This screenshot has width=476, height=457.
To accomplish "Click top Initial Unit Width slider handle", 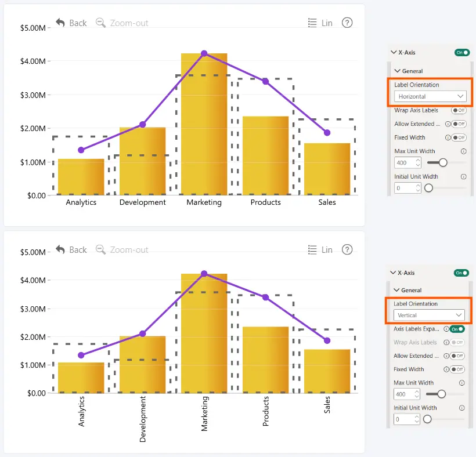I will click(x=428, y=188).
